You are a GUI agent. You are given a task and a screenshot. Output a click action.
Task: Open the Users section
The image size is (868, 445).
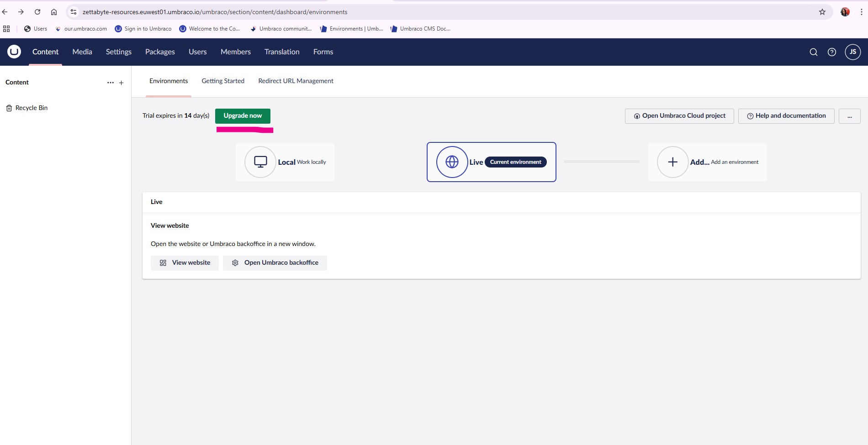pos(198,52)
